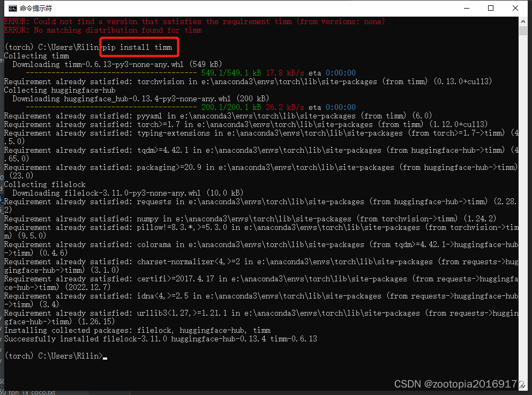Maximize the Command Prompt window
532x395 pixels.
pyautogui.click(x=491, y=8)
